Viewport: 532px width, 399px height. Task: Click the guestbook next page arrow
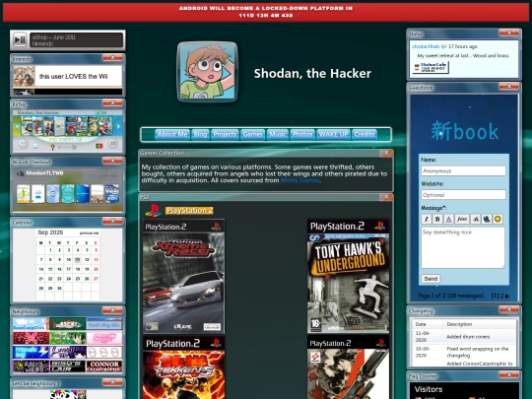click(x=507, y=296)
